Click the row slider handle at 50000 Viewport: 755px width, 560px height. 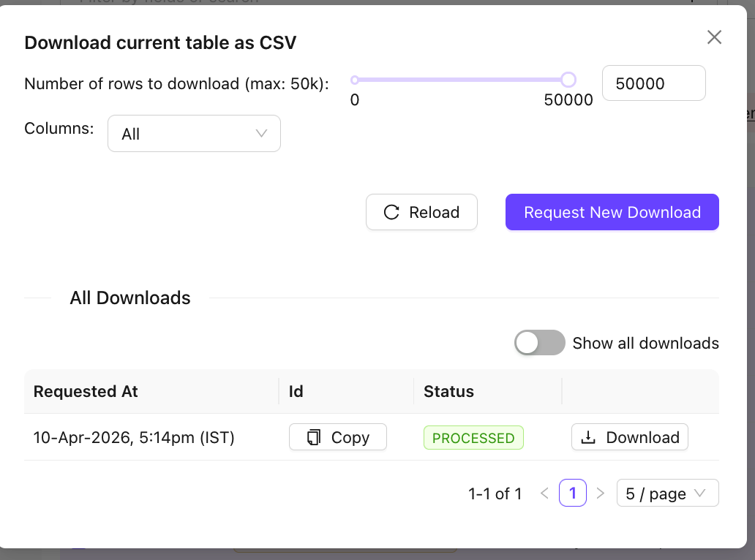(x=568, y=80)
